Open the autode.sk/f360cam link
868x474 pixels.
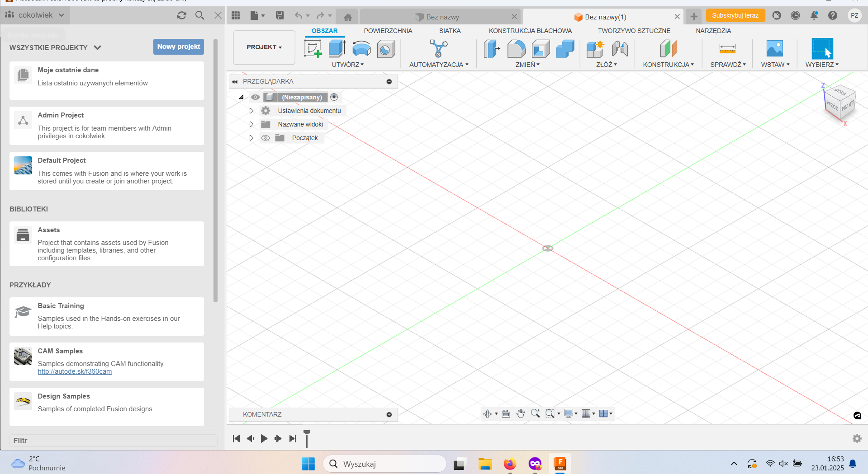[75, 371]
